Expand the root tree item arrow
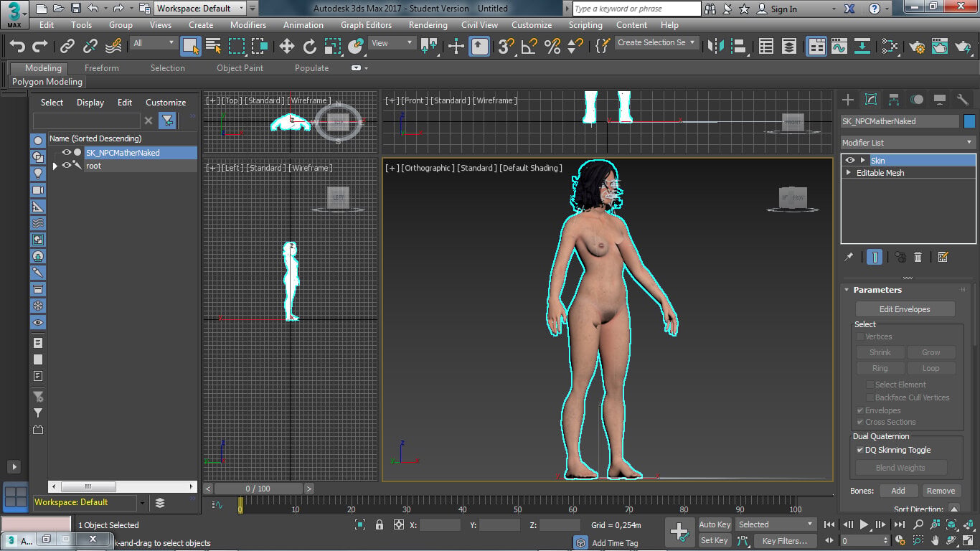Viewport: 980px width, 551px height. coord(55,166)
